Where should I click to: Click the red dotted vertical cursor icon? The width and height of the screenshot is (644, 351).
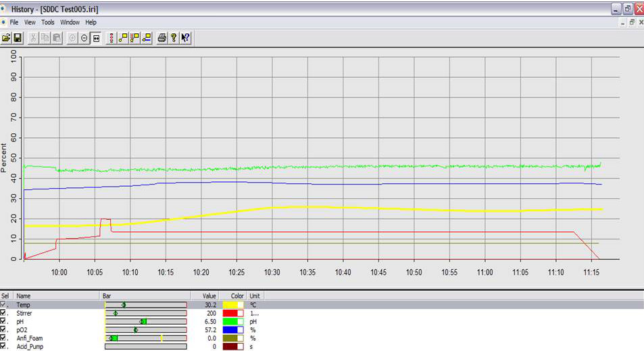click(x=112, y=38)
